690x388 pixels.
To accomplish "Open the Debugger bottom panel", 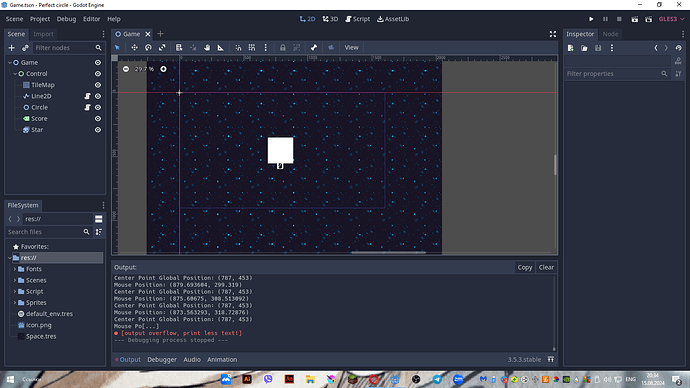I will tap(162, 359).
